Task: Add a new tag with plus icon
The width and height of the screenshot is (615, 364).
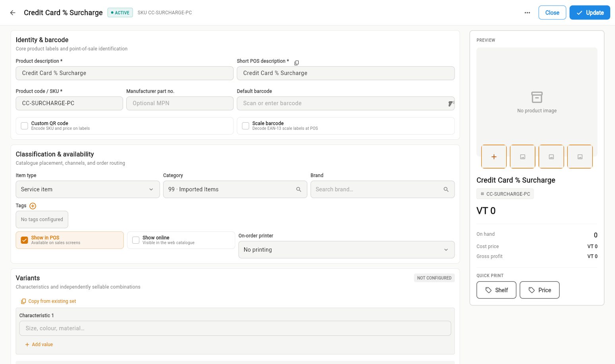Action: pyautogui.click(x=33, y=206)
